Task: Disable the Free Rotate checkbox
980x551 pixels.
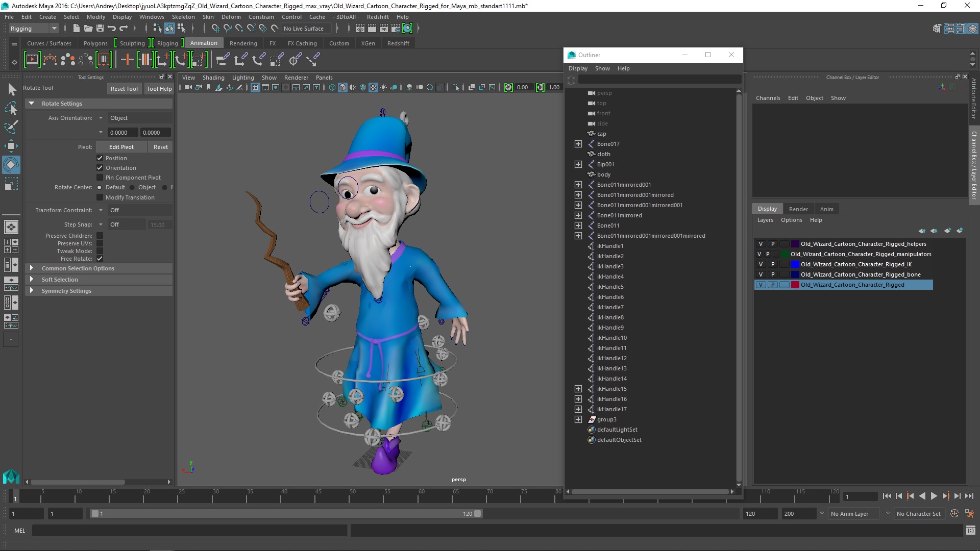Action: click(100, 259)
